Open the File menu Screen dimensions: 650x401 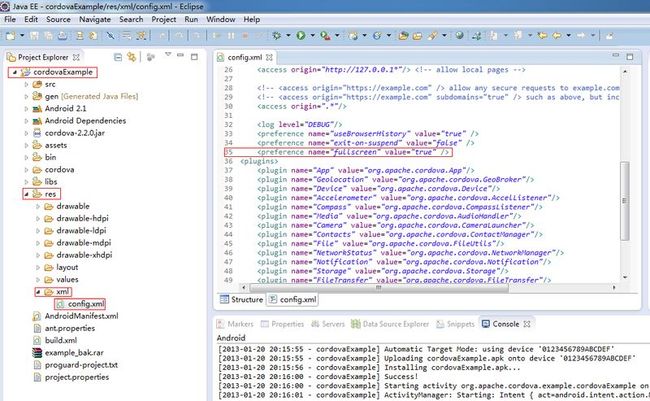[x=10, y=19]
